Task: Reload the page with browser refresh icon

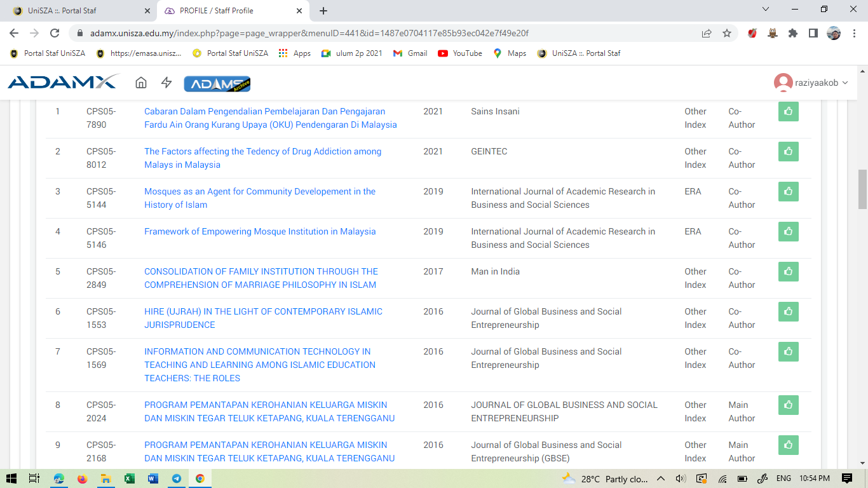Action: (x=55, y=33)
